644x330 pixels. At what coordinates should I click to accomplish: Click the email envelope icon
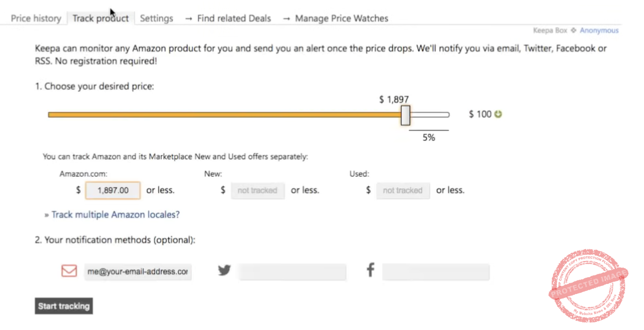click(69, 271)
